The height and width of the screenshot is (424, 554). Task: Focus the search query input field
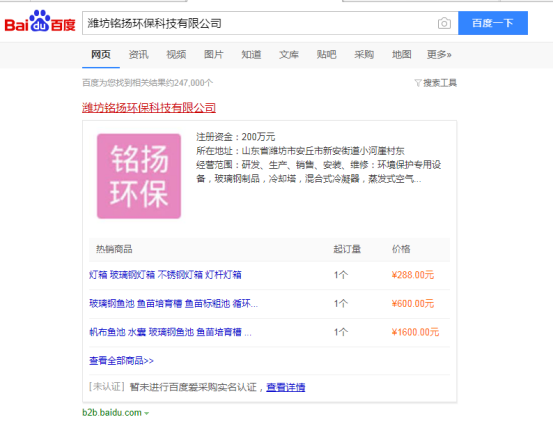tap(260, 23)
